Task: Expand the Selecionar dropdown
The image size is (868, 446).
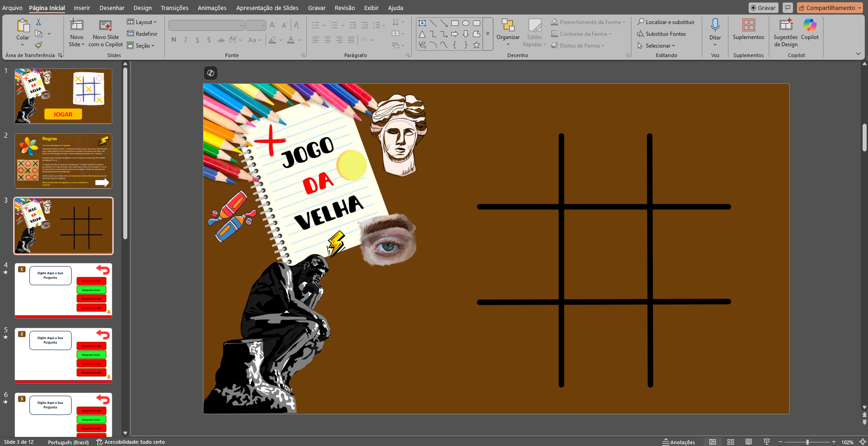Action: [656, 45]
